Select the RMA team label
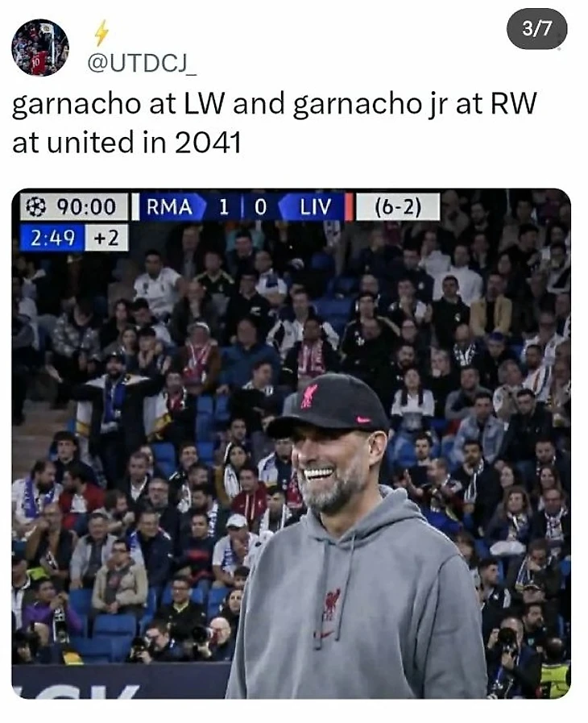This screenshot has height=723, width=588. [x=169, y=206]
